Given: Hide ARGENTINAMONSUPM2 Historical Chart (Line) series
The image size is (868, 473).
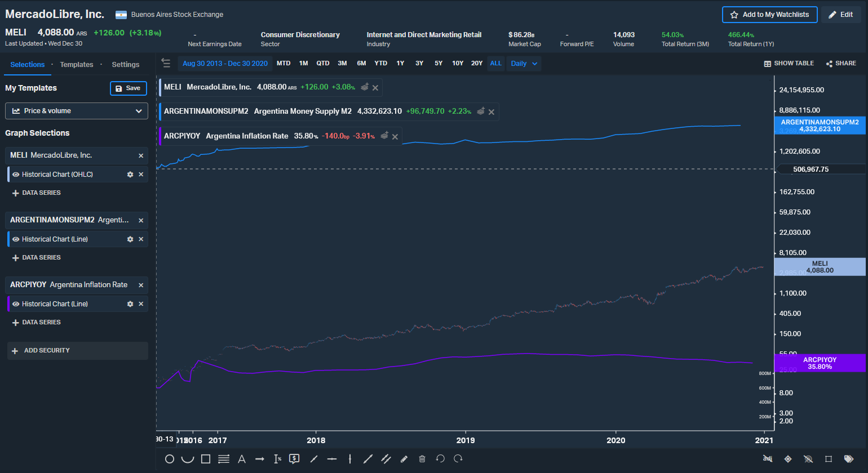Looking at the screenshot, I should coord(16,239).
